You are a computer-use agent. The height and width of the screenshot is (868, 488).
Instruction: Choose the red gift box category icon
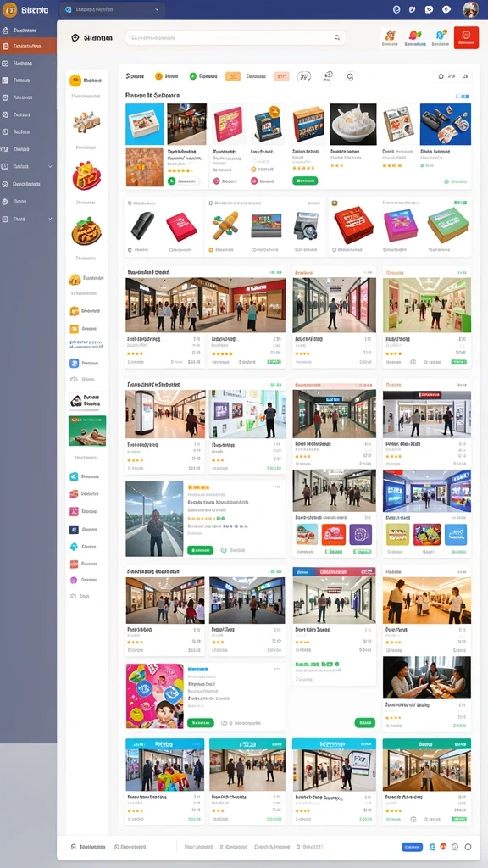87,176
